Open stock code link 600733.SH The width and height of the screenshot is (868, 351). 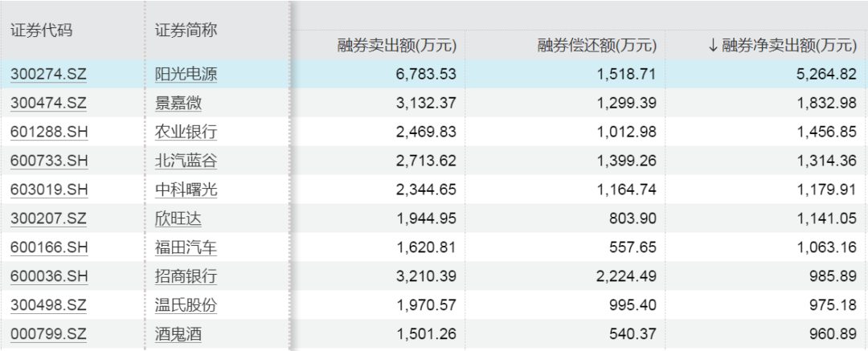click(49, 161)
